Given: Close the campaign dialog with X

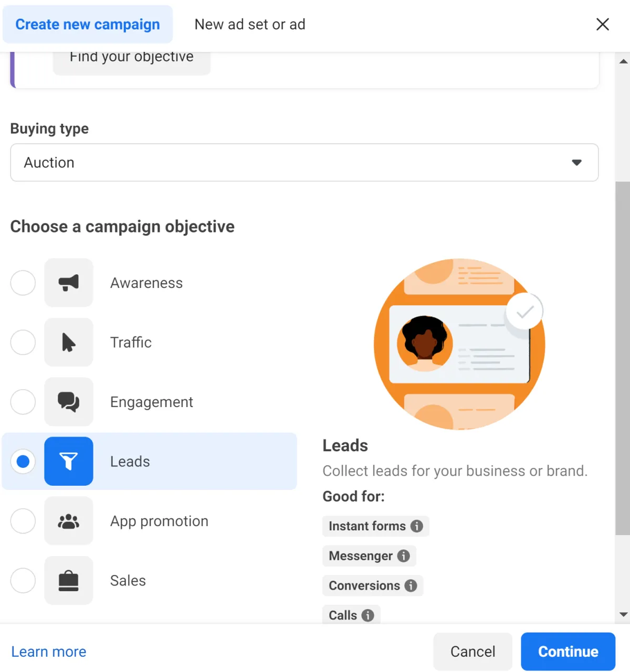Looking at the screenshot, I should 603,24.
